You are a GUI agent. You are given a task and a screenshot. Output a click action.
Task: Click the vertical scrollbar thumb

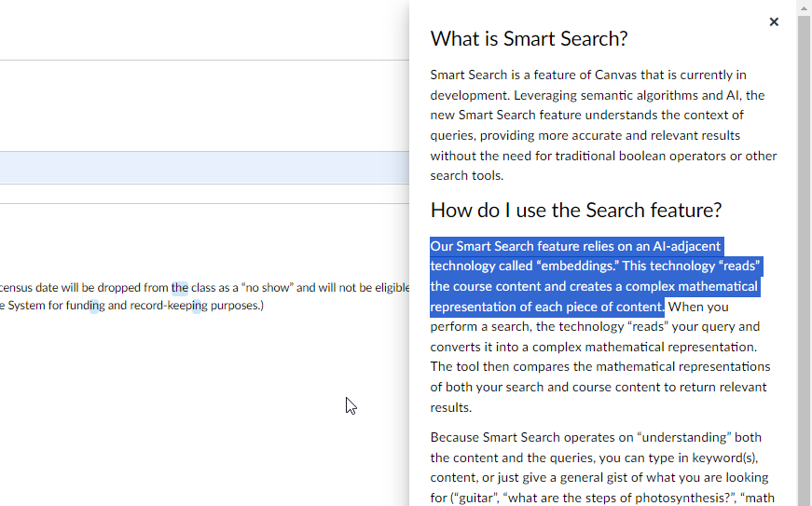click(804, 261)
